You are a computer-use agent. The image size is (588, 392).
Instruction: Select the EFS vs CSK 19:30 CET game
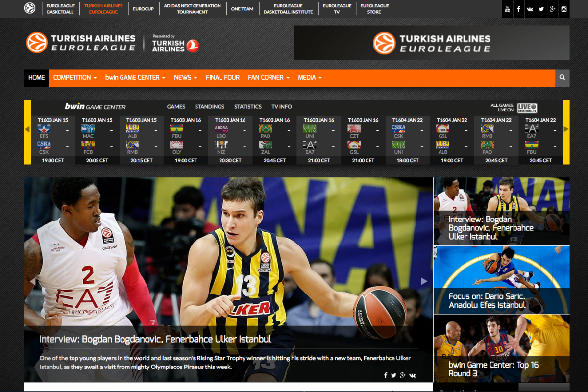[x=53, y=140]
